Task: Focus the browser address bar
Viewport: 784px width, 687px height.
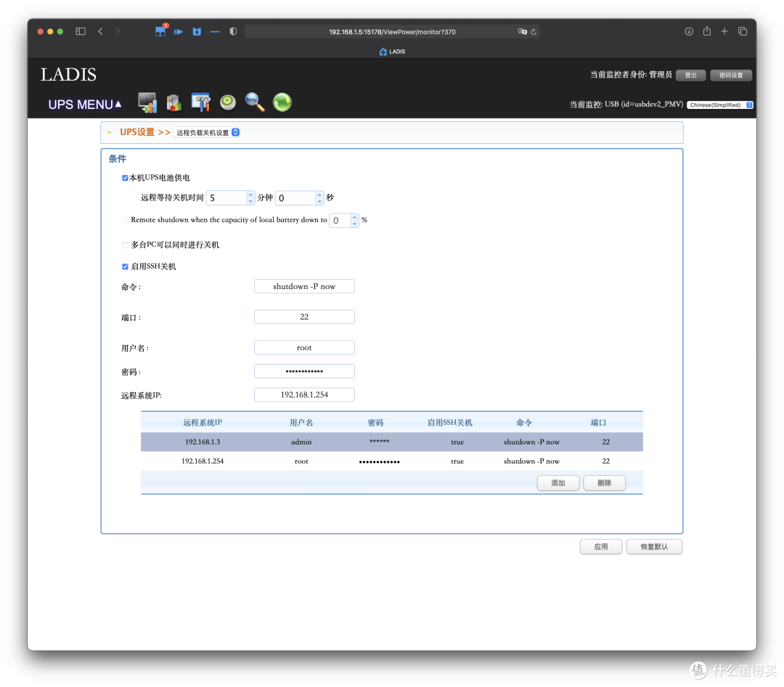Action: pyautogui.click(x=392, y=32)
